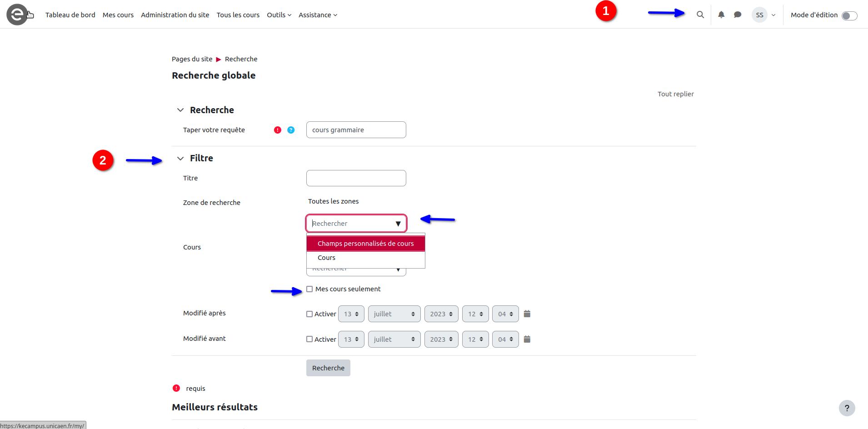Open the Outils menu

coord(279,15)
